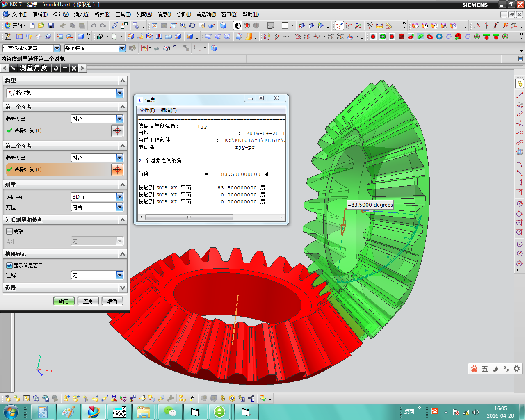
Task: Open the 分析(L) menu
Action: click(x=184, y=14)
